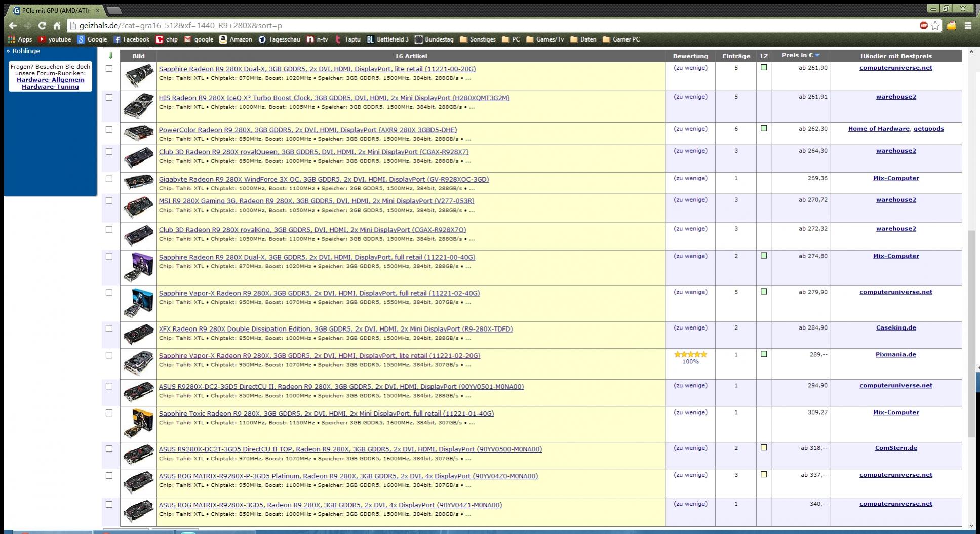The image size is (980, 534).
Task: Check the ASUS ROG MATRIX Platinum row checkbox
Action: 109,476
